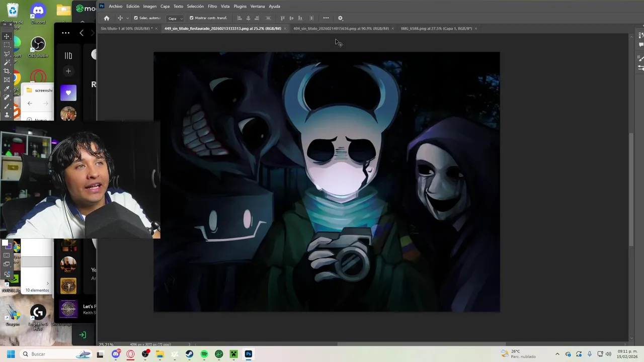Screen dimensions: 644x362
Task: Open OBS Studio desktop shortcut
Action: tap(38, 46)
